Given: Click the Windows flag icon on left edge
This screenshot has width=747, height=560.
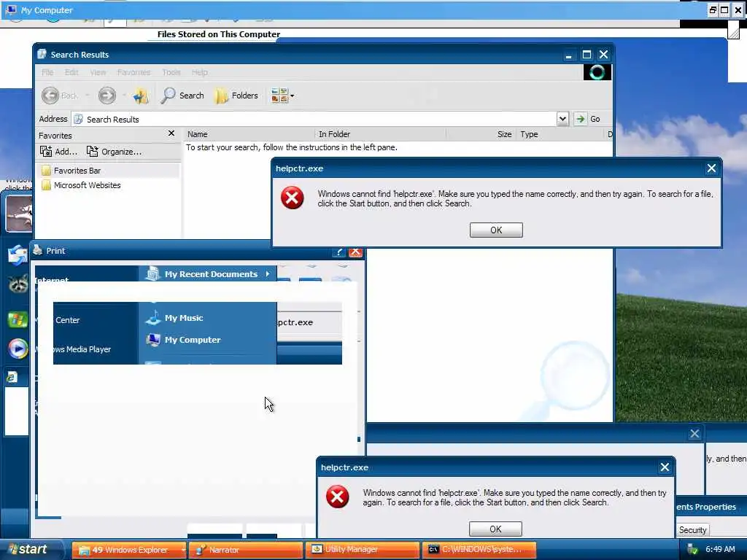Looking at the screenshot, I should tap(18, 319).
